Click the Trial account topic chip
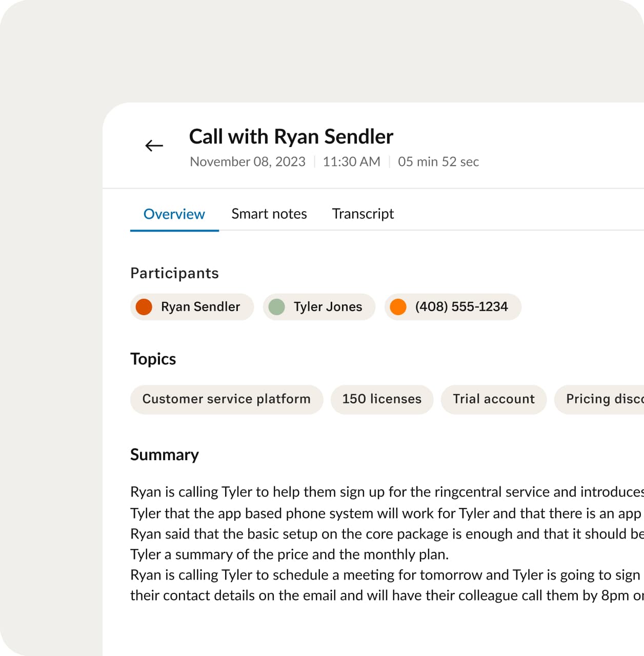Screen dimensions: 644x656 pyautogui.click(x=493, y=399)
